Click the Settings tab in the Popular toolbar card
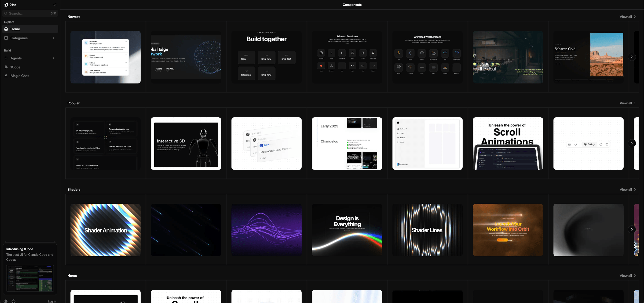The image size is (644, 303). click(x=590, y=144)
